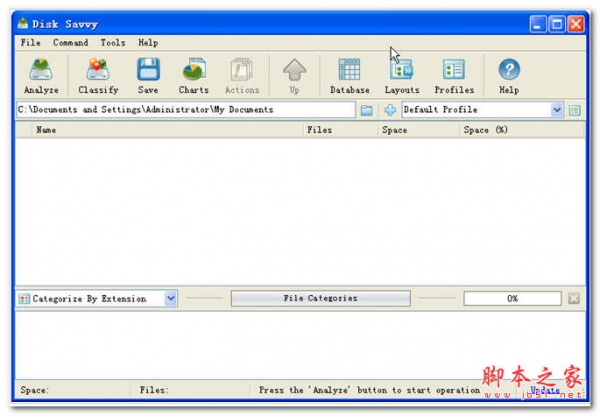
Task: Save the report using Save icon
Action: [148, 76]
